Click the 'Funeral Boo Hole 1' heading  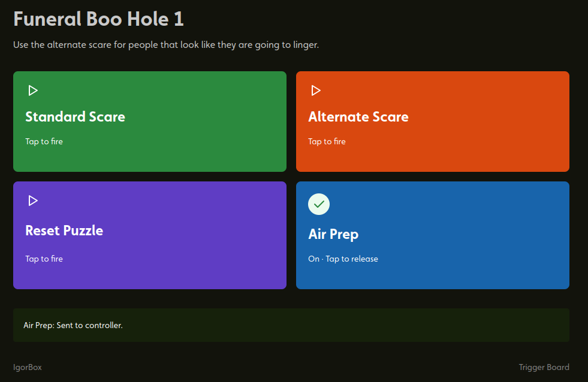coord(98,19)
